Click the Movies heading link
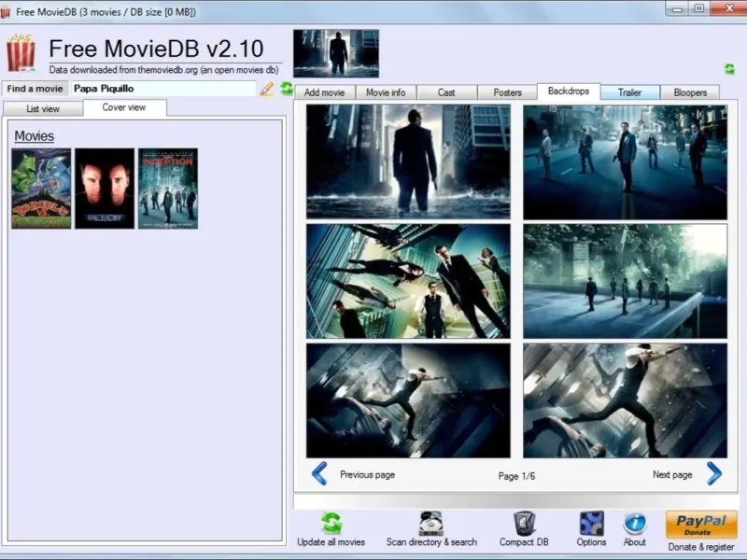 point(34,136)
